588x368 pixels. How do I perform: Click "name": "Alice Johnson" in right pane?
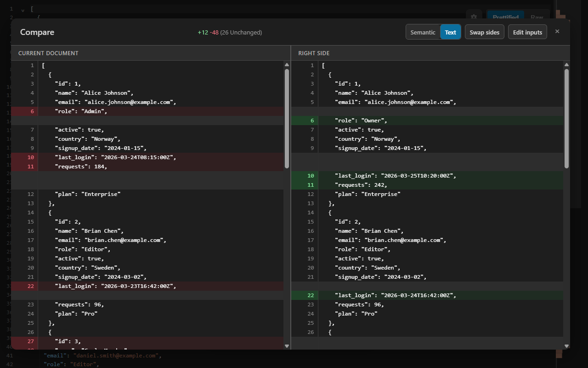click(x=374, y=93)
